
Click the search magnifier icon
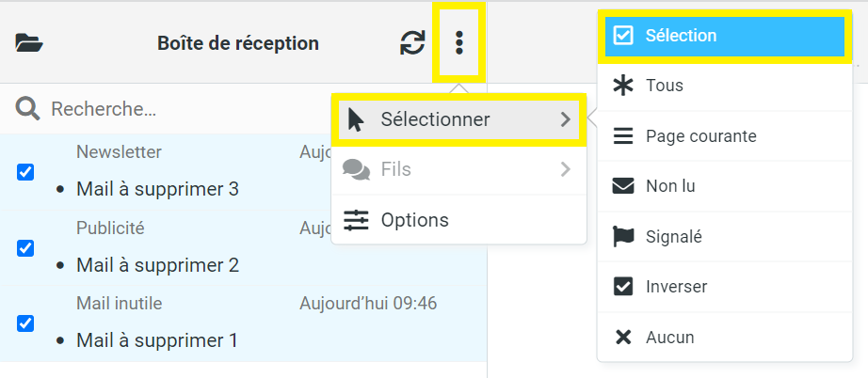(27, 109)
